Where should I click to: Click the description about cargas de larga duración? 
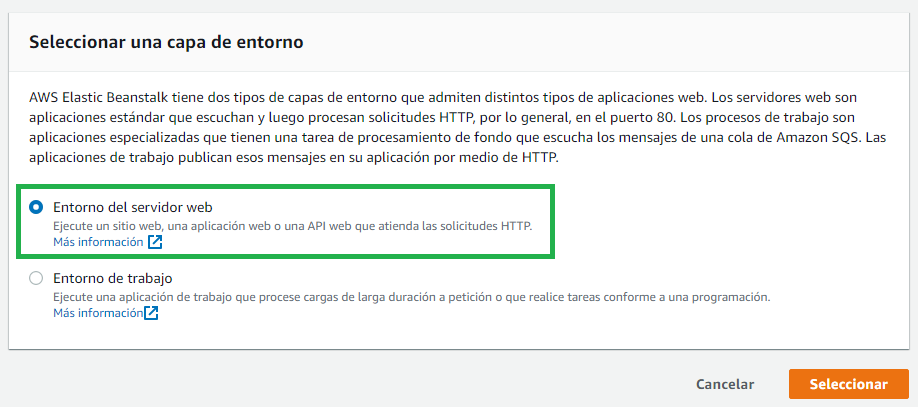(x=412, y=297)
